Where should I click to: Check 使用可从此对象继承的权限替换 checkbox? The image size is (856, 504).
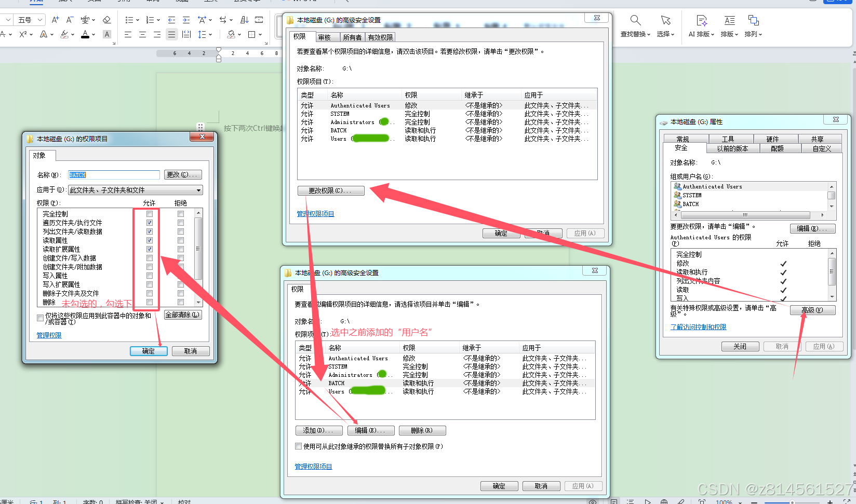coord(298,446)
